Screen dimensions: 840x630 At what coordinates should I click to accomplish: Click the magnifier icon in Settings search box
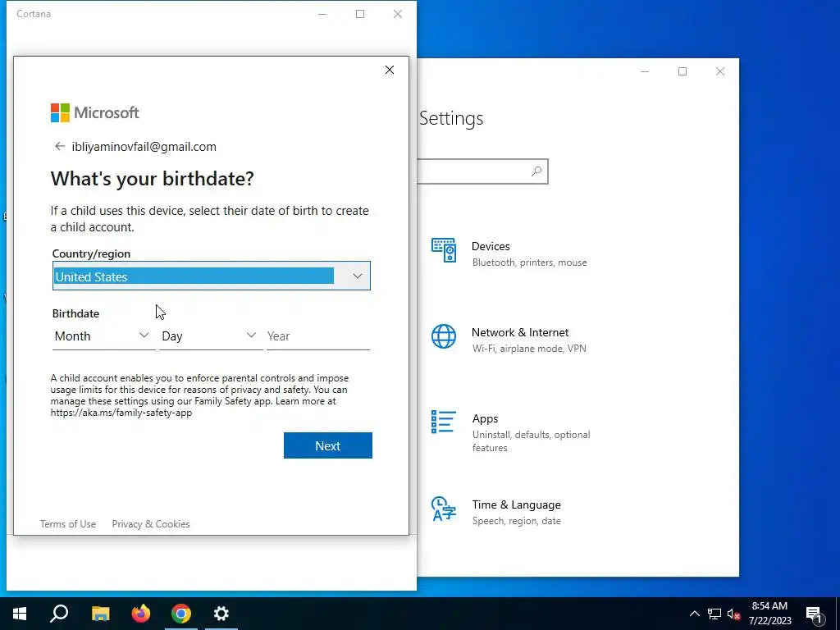(536, 171)
